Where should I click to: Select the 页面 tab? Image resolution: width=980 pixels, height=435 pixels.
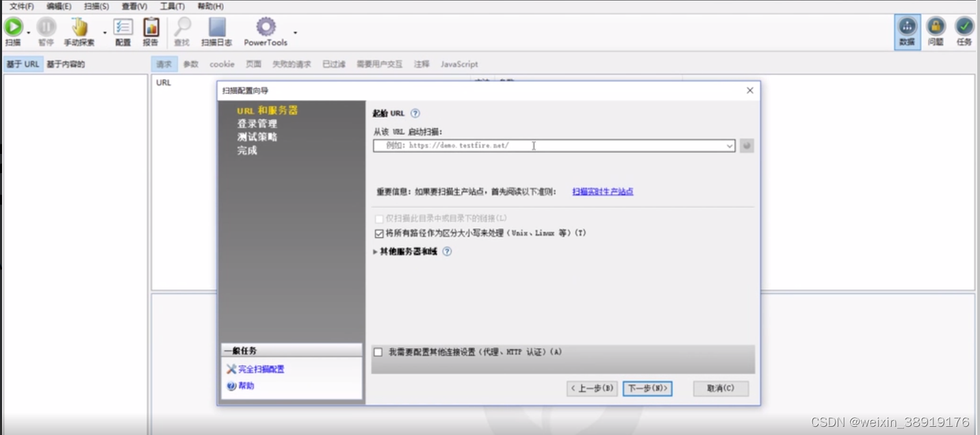pos(253,64)
